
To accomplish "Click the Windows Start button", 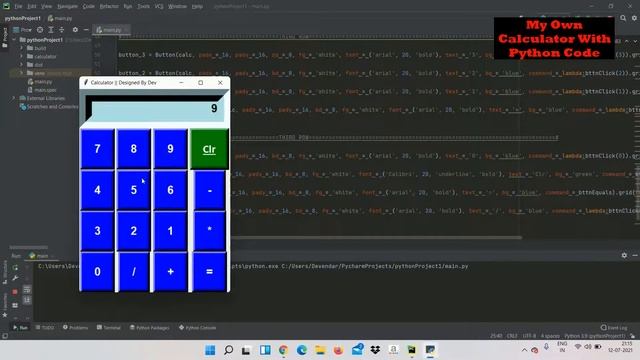I will [210, 350].
